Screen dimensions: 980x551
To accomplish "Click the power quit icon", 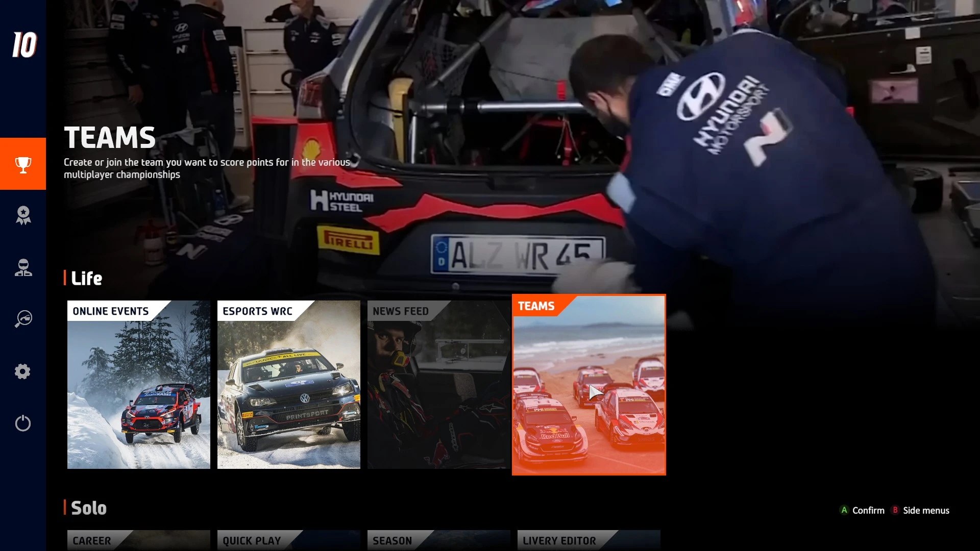I will (22, 423).
